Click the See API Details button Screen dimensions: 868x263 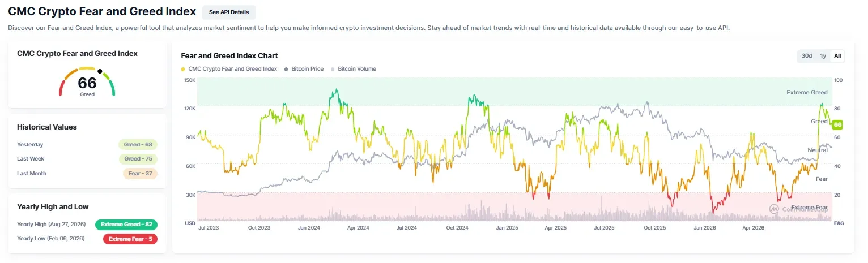[x=229, y=12]
